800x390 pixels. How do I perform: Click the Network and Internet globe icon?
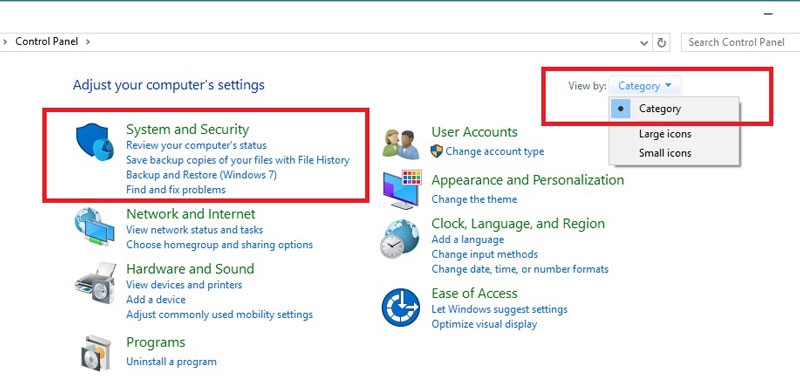click(94, 228)
